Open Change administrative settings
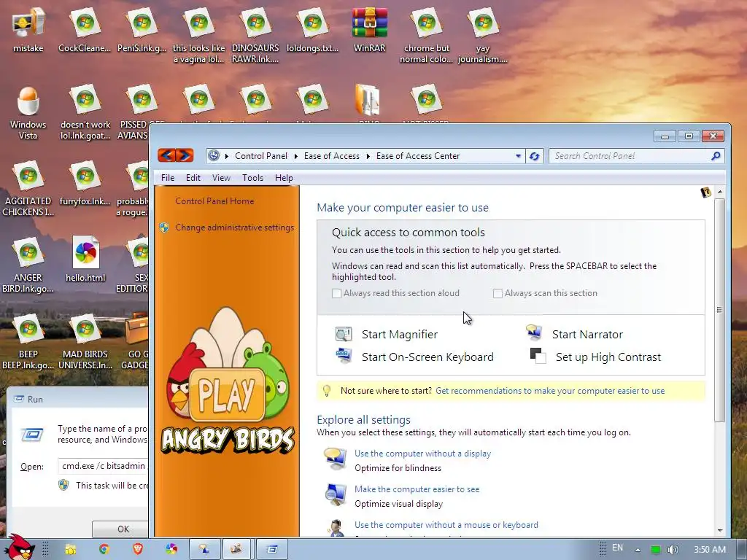This screenshot has width=747, height=560. pos(234,227)
